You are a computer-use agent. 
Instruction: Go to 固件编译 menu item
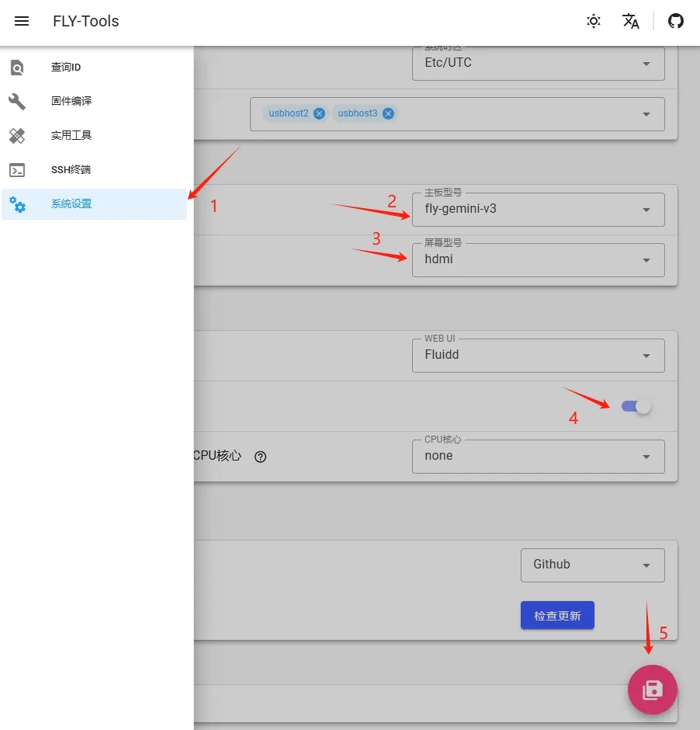click(x=71, y=101)
